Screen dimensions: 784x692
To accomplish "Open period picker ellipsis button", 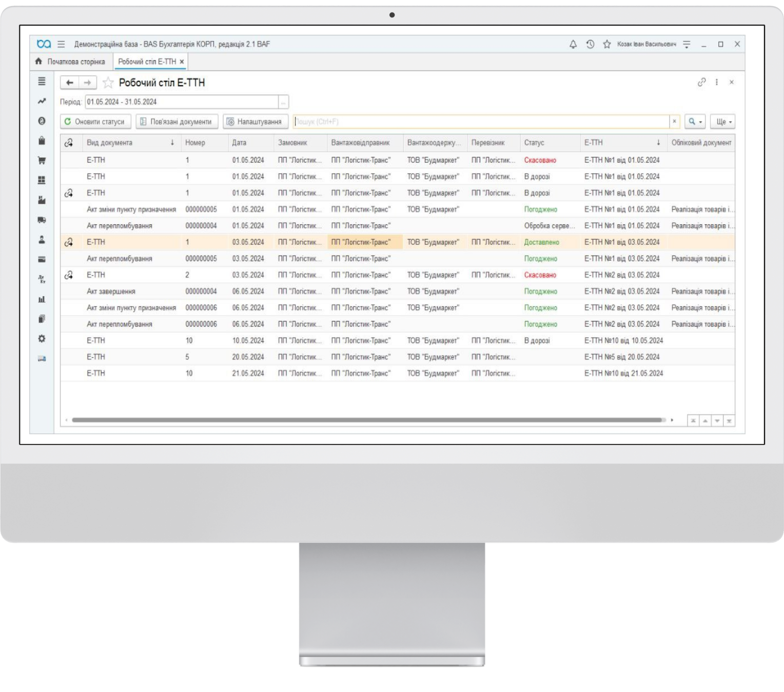I will tap(283, 102).
